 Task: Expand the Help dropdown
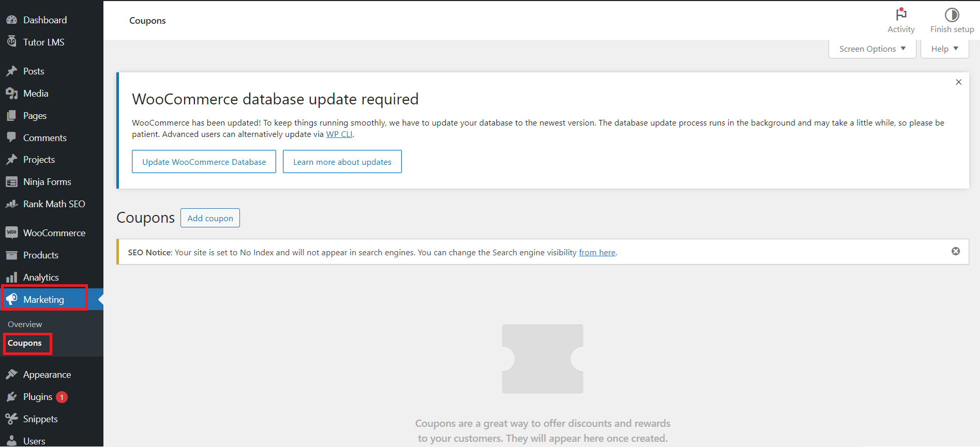(945, 49)
